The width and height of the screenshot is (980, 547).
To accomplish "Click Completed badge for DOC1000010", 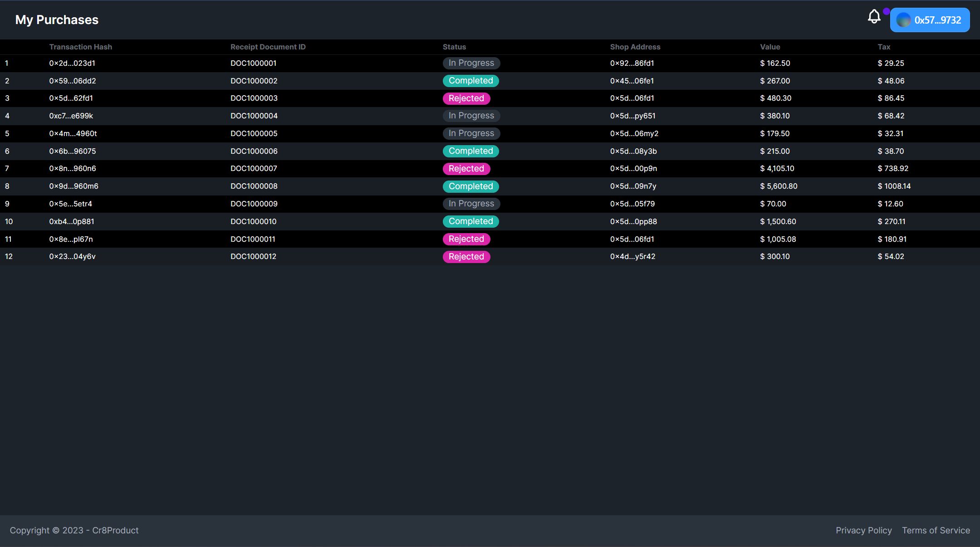I will [470, 221].
